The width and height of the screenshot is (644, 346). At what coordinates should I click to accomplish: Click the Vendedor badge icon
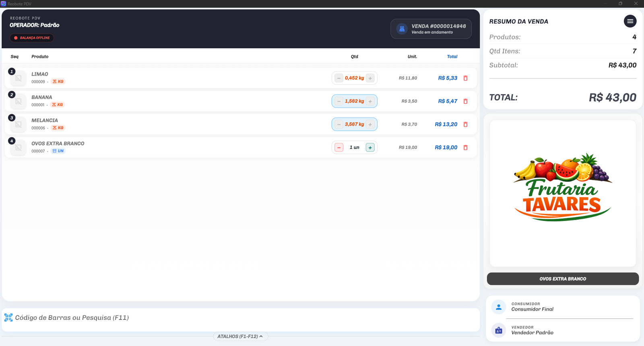(x=498, y=330)
